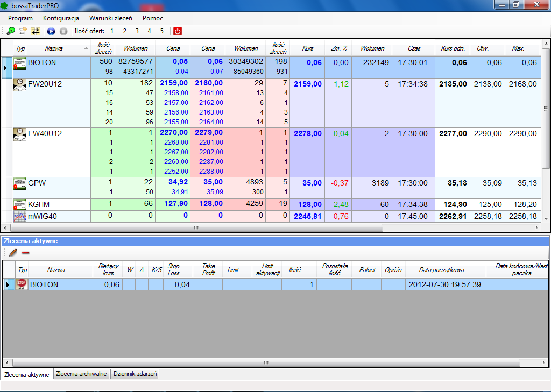Screen dimensions: 551x392
Task: Click row selector arrow of BIOTON order
Action: (8, 284)
